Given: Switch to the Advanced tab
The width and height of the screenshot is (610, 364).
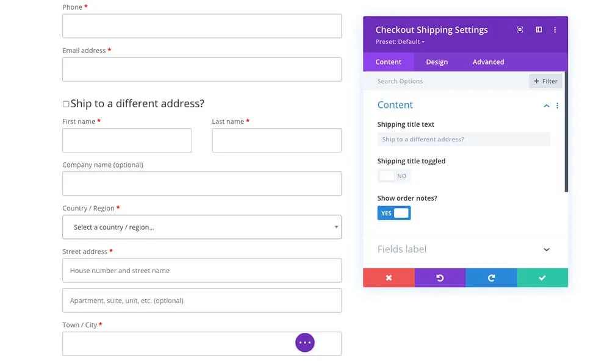Looking at the screenshot, I should click(x=488, y=62).
